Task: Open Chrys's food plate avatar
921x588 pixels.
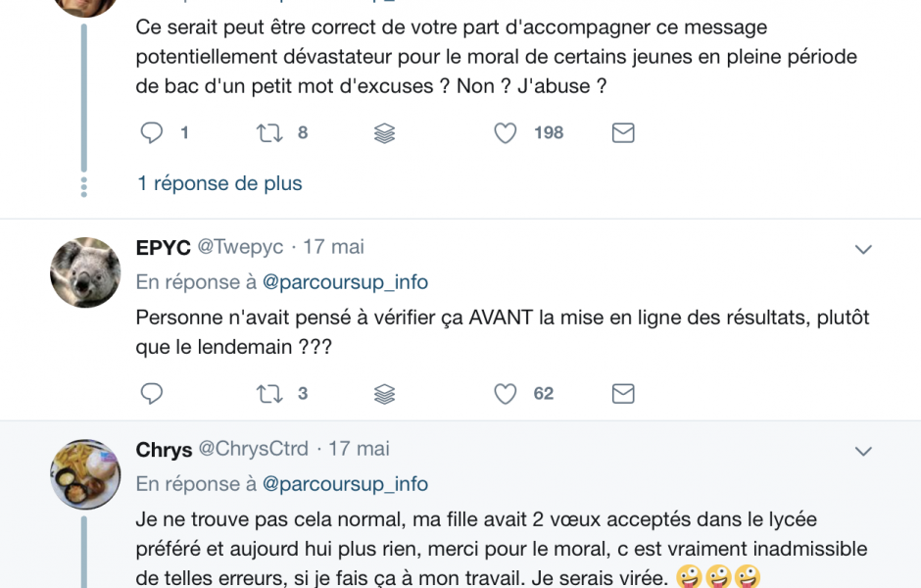Action: [85, 474]
